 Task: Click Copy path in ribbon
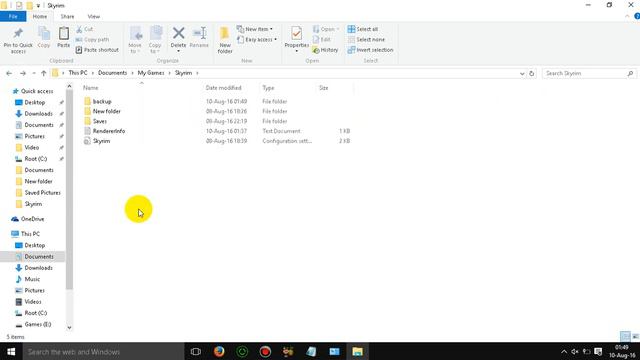click(92, 40)
